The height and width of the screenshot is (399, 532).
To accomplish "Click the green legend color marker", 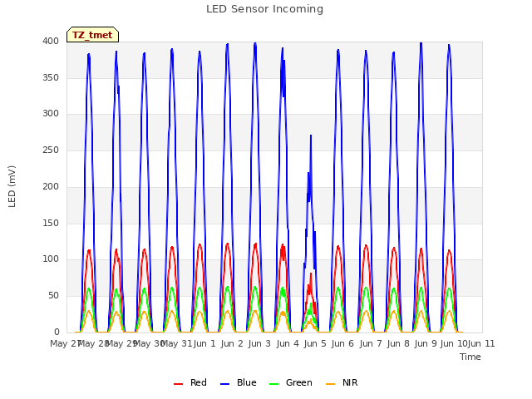I will (273, 384).
